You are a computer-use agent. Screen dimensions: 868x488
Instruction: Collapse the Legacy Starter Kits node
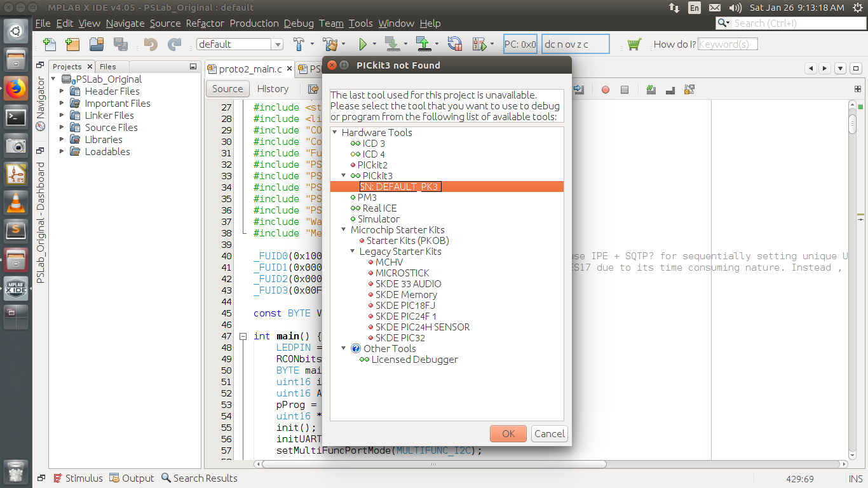(353, 252)
